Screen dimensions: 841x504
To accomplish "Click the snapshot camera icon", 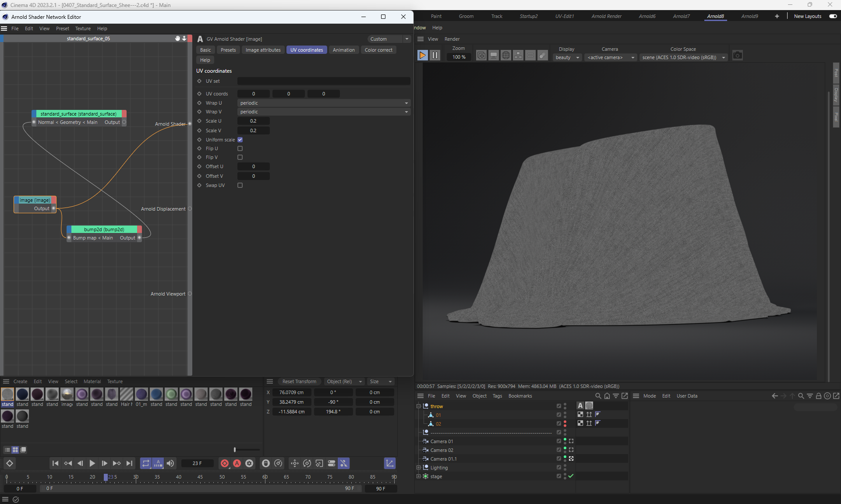I will click(738, 56).
